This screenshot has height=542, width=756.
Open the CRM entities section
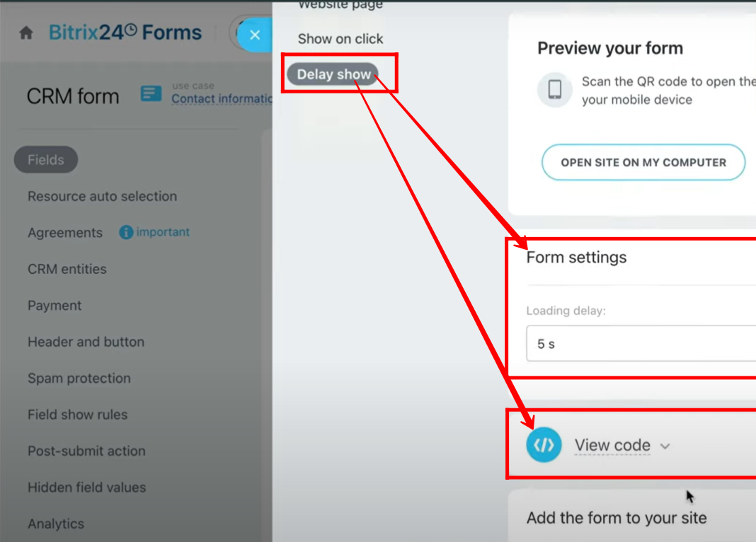67,269
